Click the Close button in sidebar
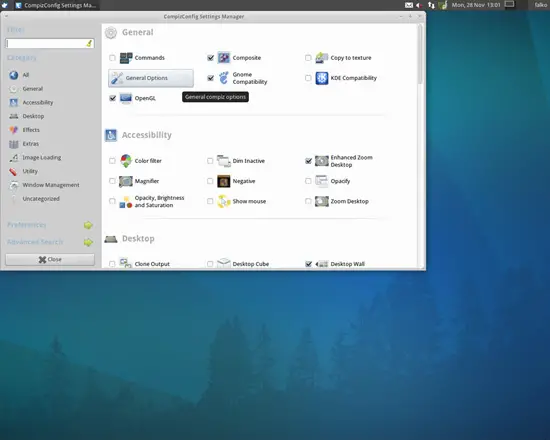This screenshot has width=550, height=440. pos(50,260)
